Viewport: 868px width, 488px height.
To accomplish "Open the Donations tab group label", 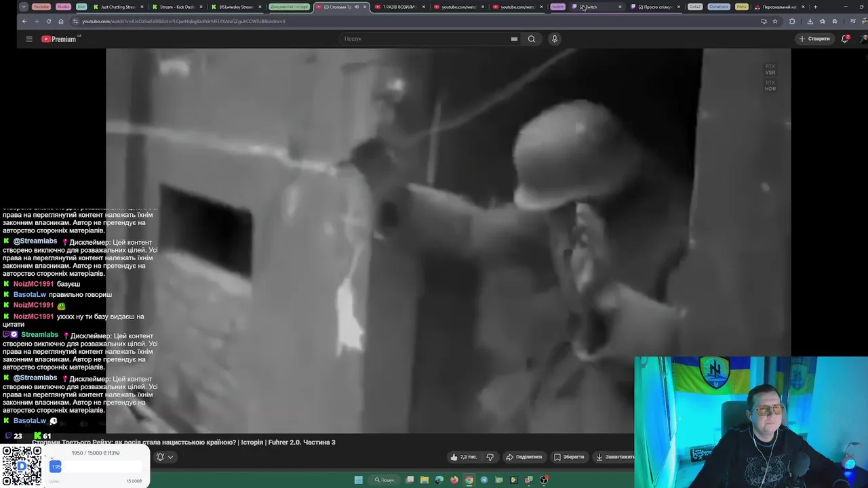I will [719, 7].
